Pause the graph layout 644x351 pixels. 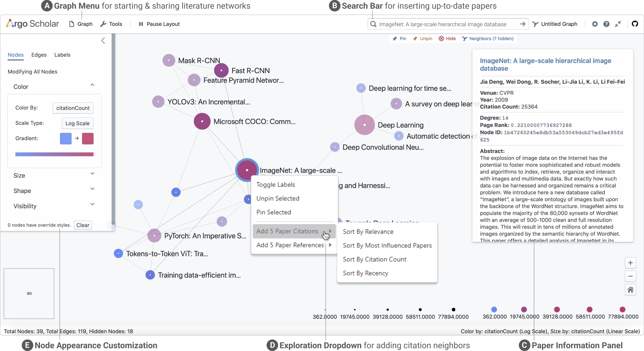click(159, 24)
